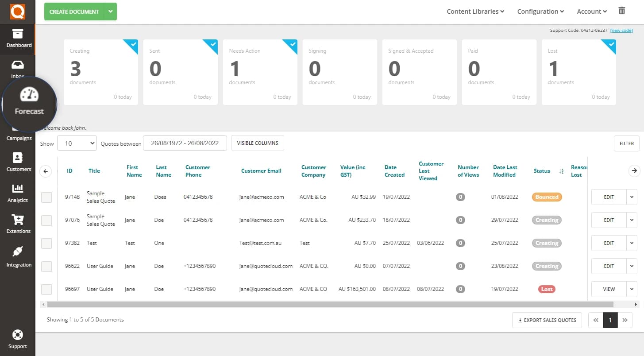Open the Show entries count dropdown
The image size is (644, 356).
pyautogui.click(x=77, y=143)
